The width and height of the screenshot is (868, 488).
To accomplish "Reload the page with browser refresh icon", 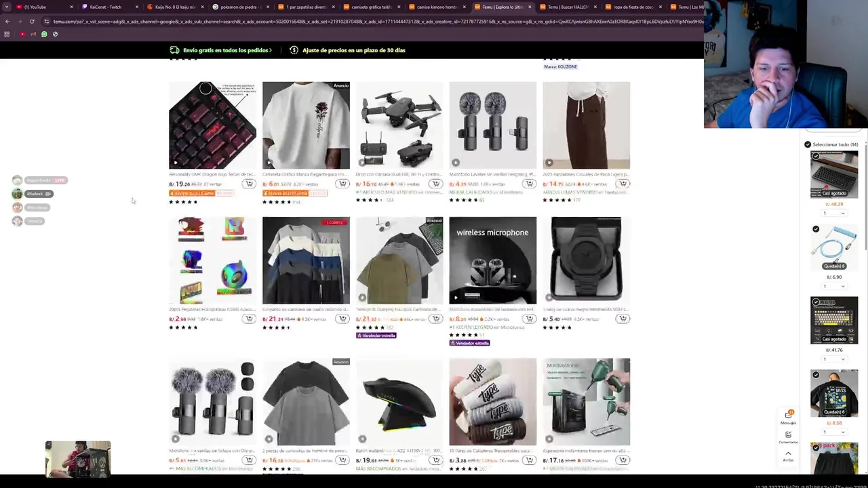I will [32, 21].
